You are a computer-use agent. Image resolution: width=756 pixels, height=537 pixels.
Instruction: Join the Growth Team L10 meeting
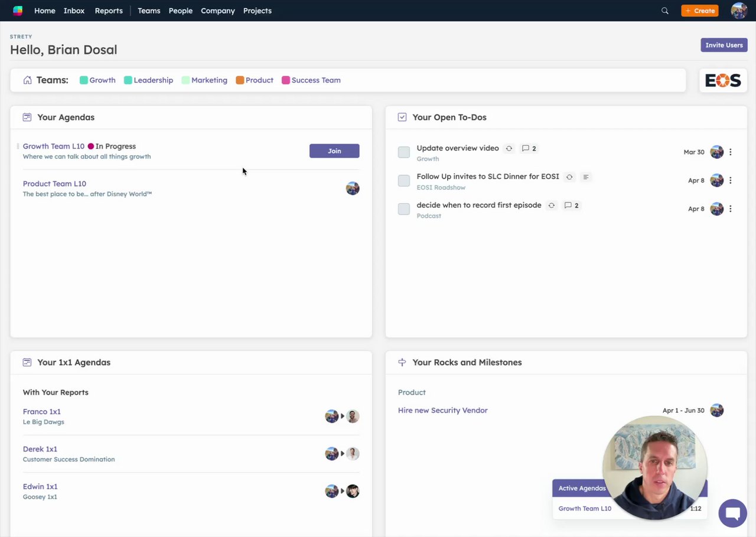[334, 151]
